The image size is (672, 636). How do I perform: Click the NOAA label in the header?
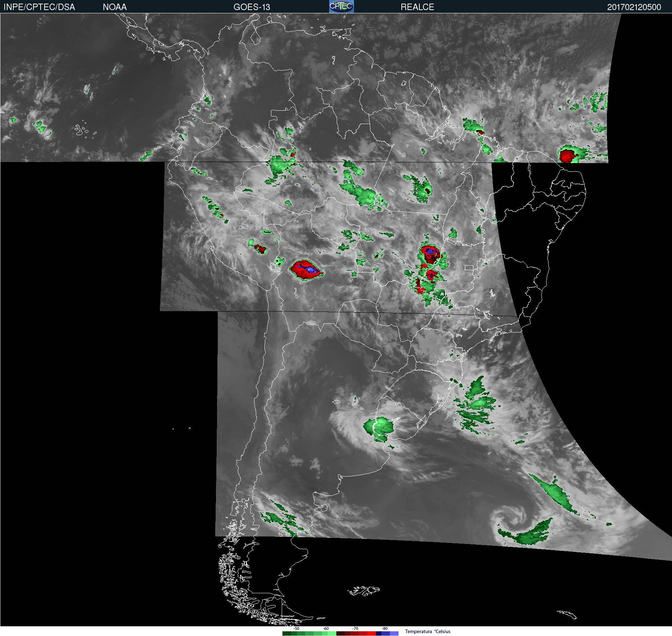[115, 7]
